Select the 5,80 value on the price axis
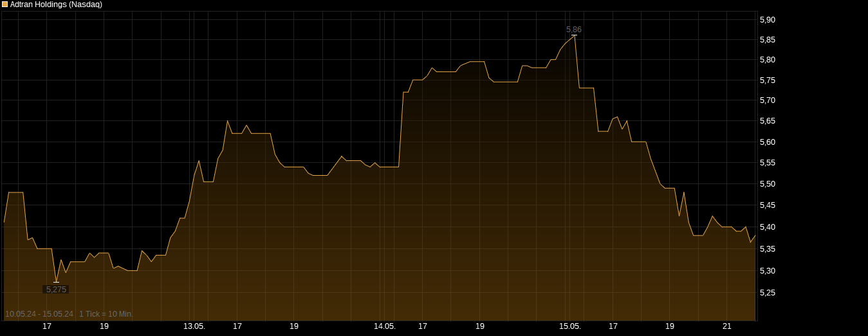 pos(767,60)
